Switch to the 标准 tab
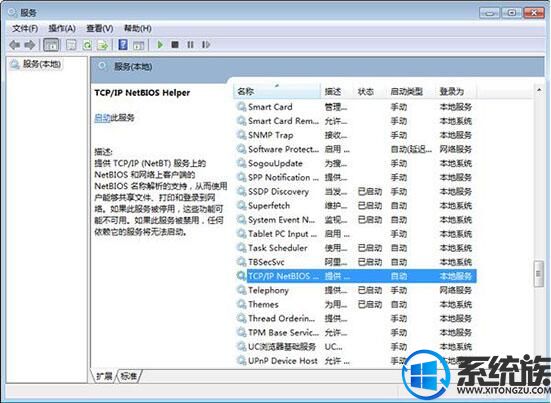Viewport: 551px width, 403px height. [x=129, y=376]
